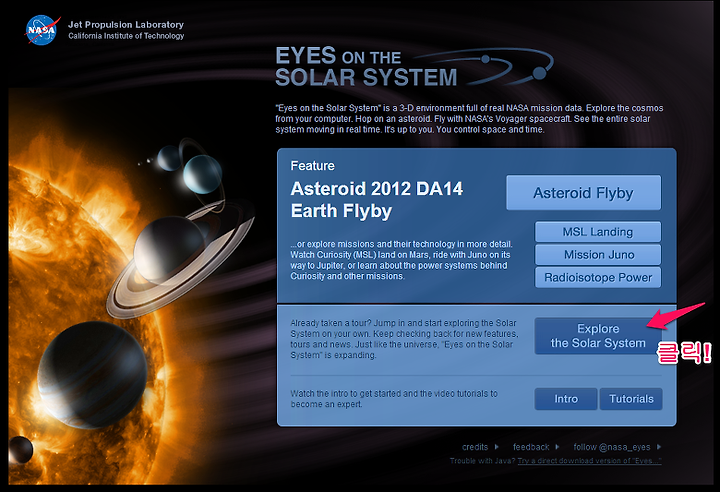Click the Asteroid 2012 DA14 Earth Flyby heading
Screen dimensions: 720x492
click(377, 200)
